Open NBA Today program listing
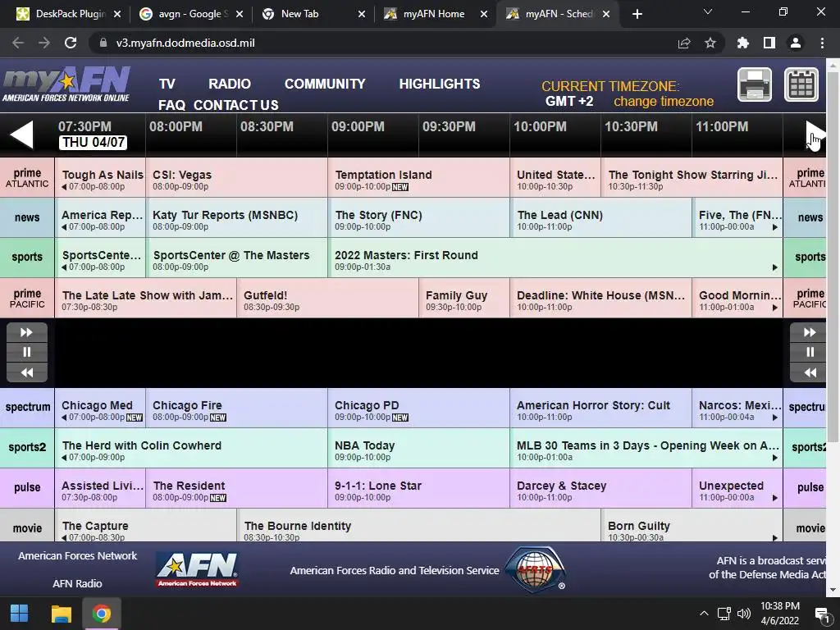 [x=418, y=448]
